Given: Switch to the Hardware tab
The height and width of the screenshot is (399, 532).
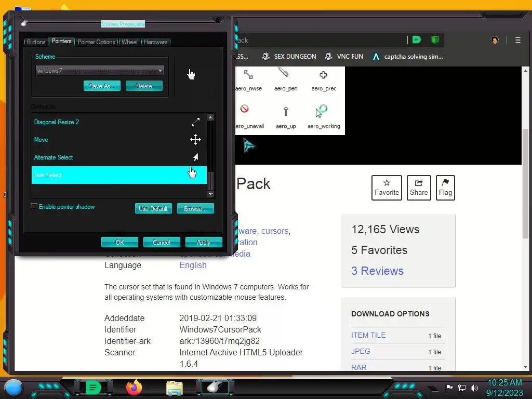Looking at the screenshot, I should (x=155, y=42).
